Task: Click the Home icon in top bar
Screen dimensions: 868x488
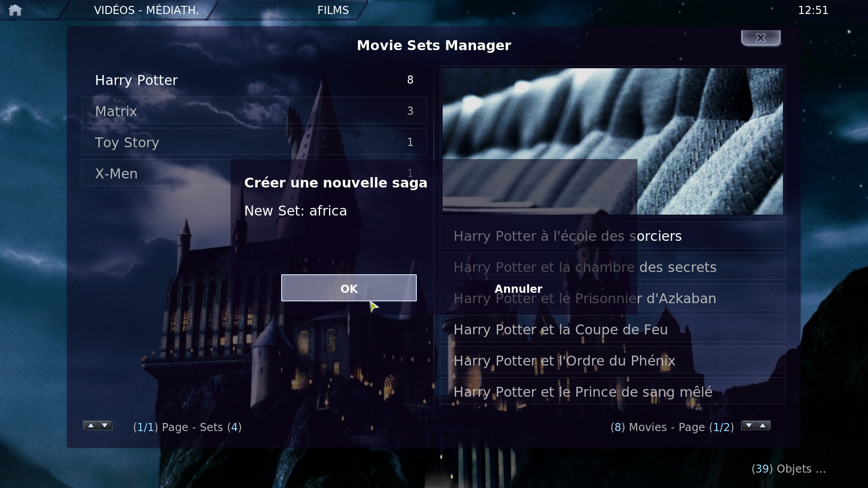Action: pyautogui.click(x=15, y=10)
